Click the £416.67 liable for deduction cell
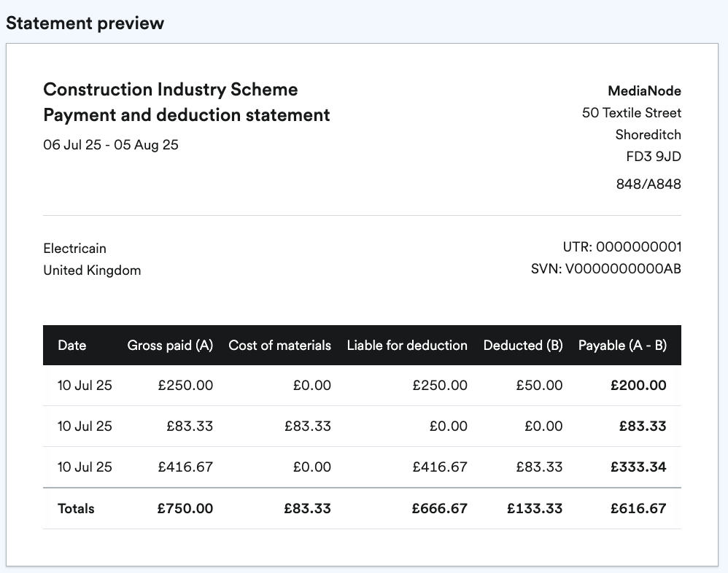 point(440,467)
